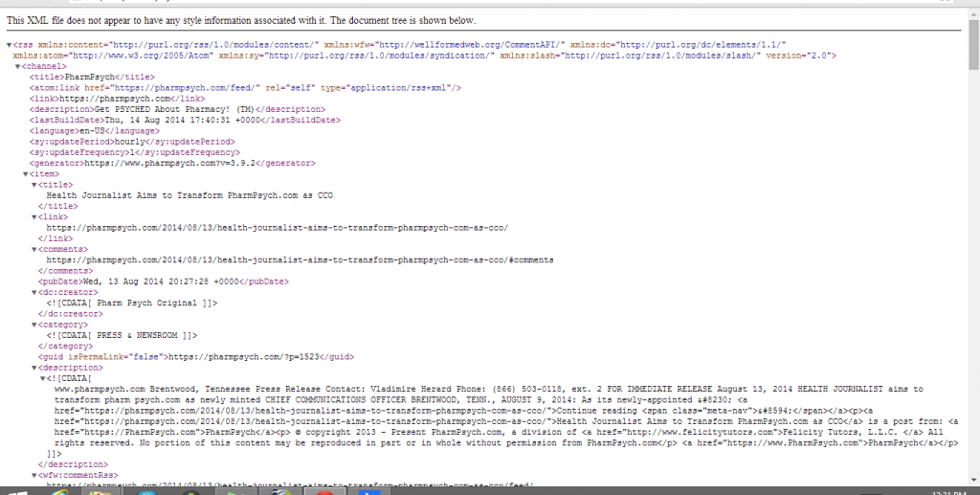Collapse the category element triangle
This screenshot has height=495, width=980.
[x=34, y=325]
